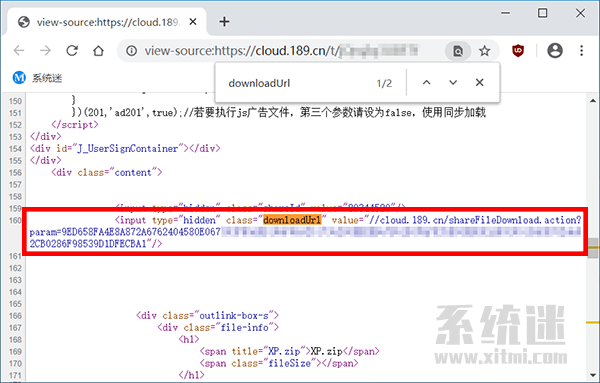Jump to next find result
Viewport: 600px width, 383px height.
click(x=453, y=82)
